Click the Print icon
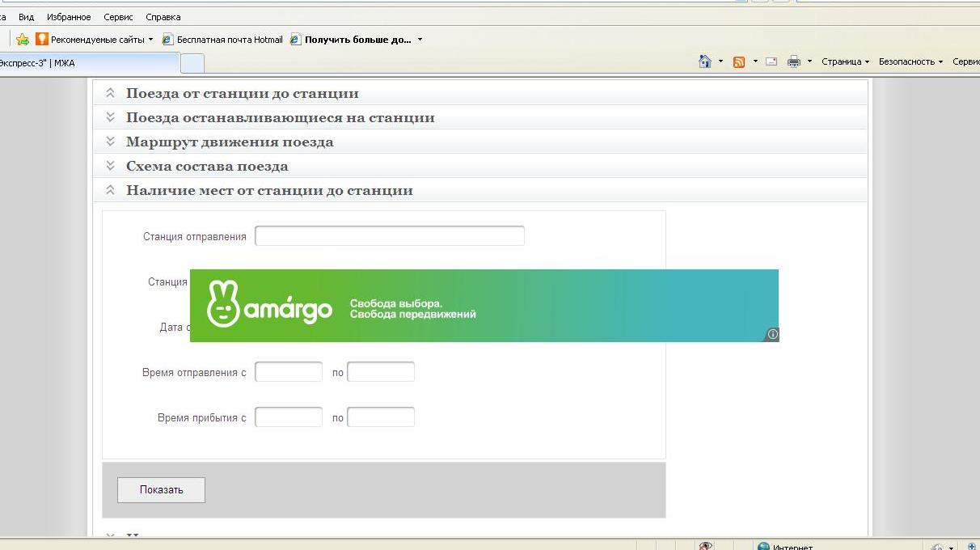Viewport: 980px width, 550px height. coord(794,61)
